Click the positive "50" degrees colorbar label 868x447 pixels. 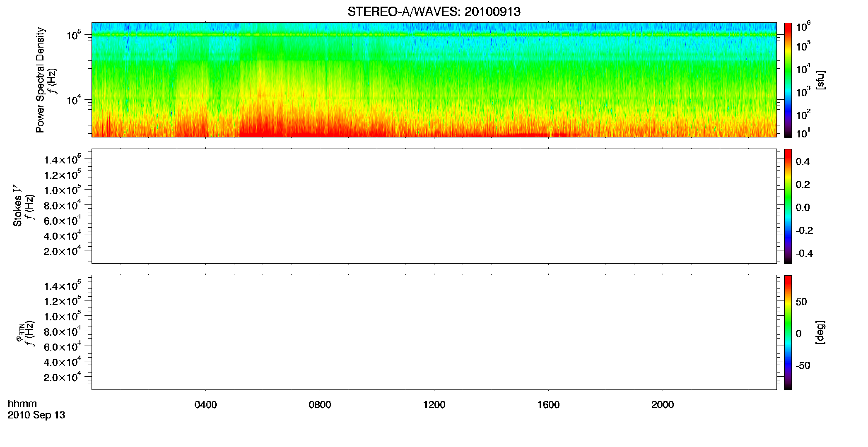(801, 302)
